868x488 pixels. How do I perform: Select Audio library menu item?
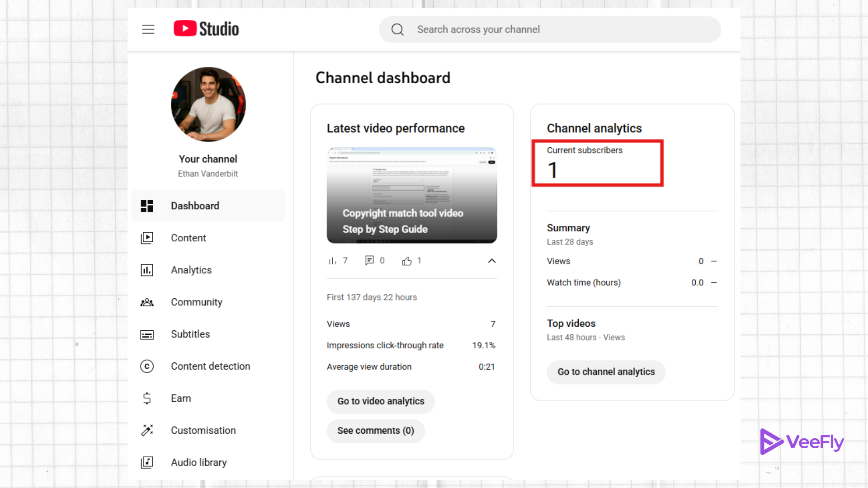pyautogui.click(x=199, y=463)
